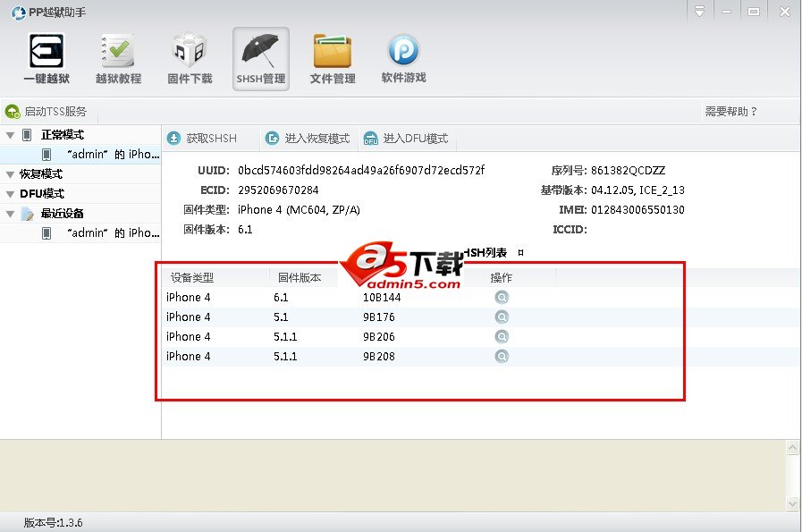This screenshot has width=802, height=532.
Task: Collapse the 恢复模式 tree node
Action: tap(10, 175)
